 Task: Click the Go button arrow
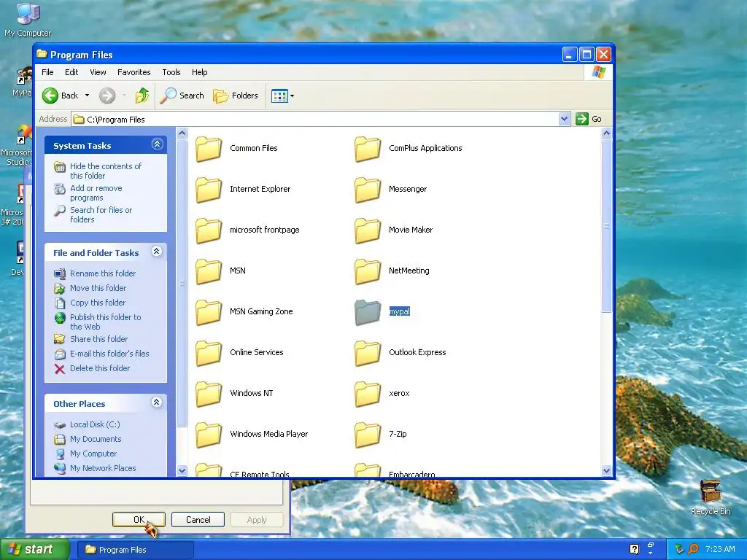coord(581,119)
